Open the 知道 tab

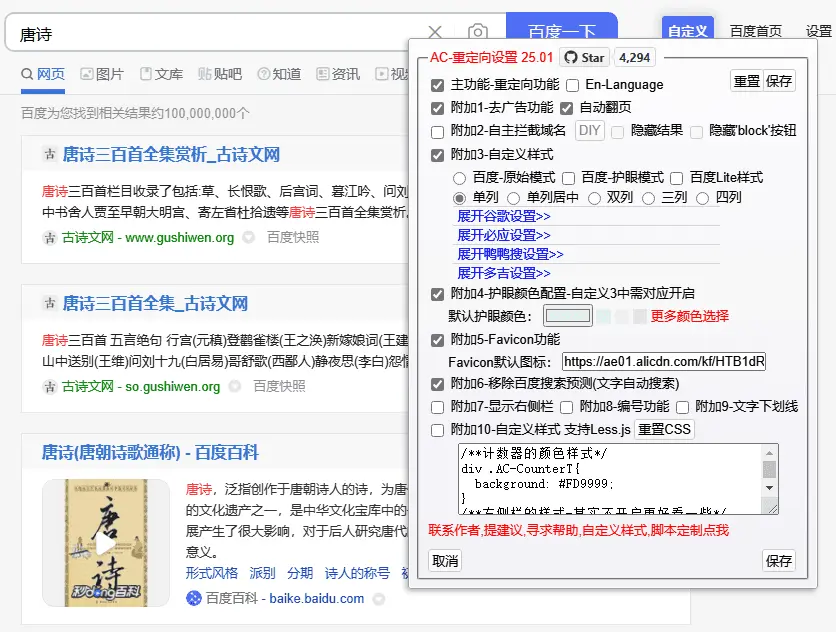279,74
